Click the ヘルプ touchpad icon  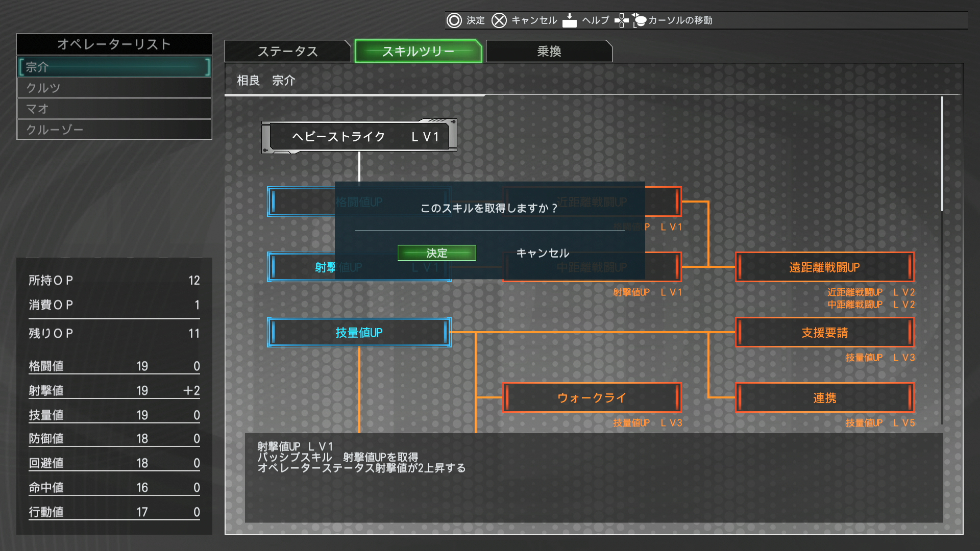(x=569, y=20)
